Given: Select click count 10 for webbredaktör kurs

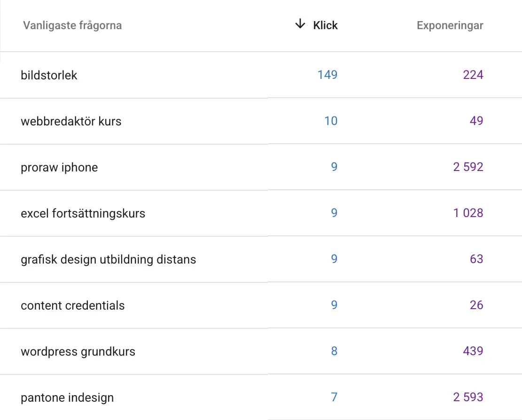Looking at the screenshot, I should point(331,121).
